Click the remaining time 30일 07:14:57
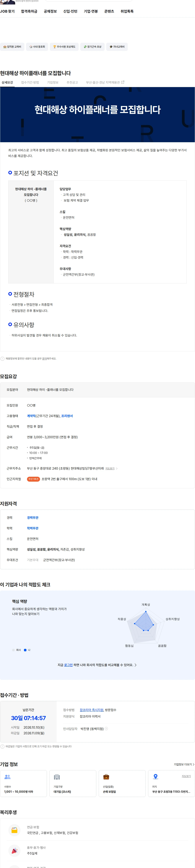195x868 pixels. pos(28,718)
